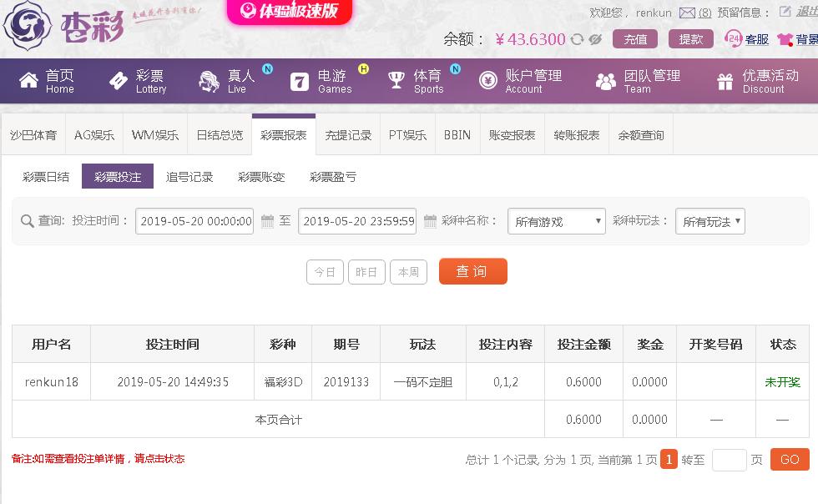Click the Lottery ticket icon
The image size is (818, 504).
119,81
